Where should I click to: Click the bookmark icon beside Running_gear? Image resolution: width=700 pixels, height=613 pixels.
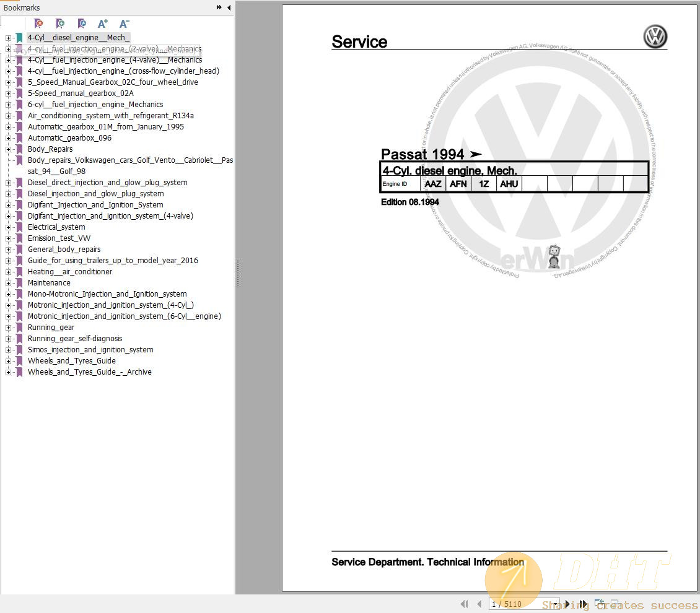point(19,328)
